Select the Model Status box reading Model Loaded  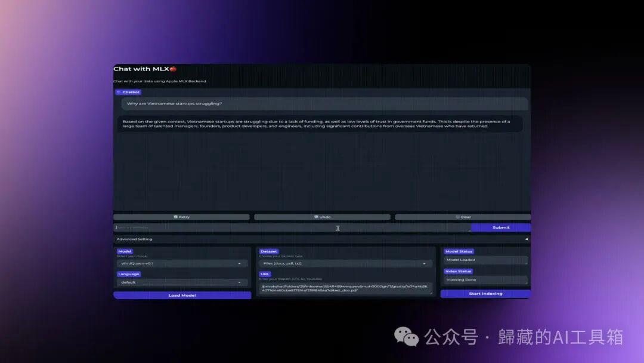click(485, 260)
